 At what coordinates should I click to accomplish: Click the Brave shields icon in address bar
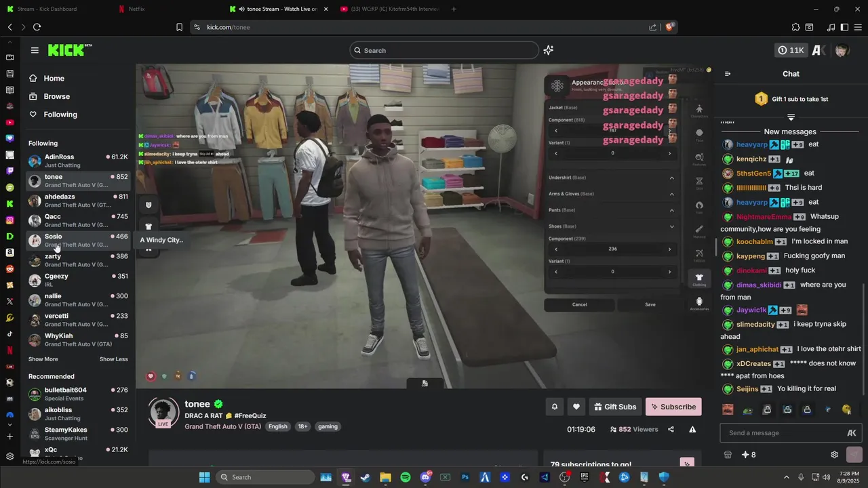669,27
